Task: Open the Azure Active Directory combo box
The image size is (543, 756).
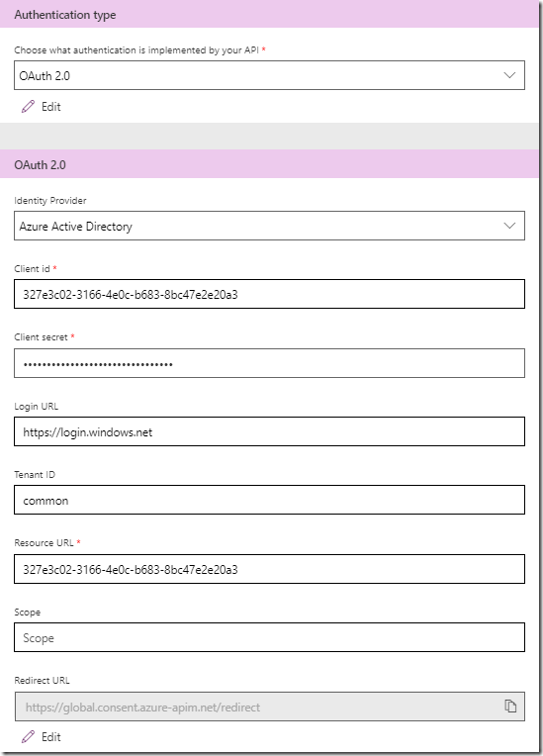Action: pyautogui.click(x=269, y=226)
